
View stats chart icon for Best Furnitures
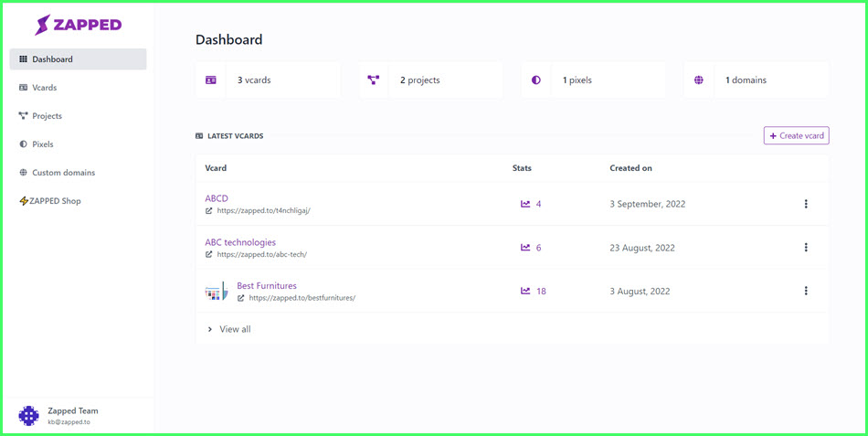pos(525,291)
